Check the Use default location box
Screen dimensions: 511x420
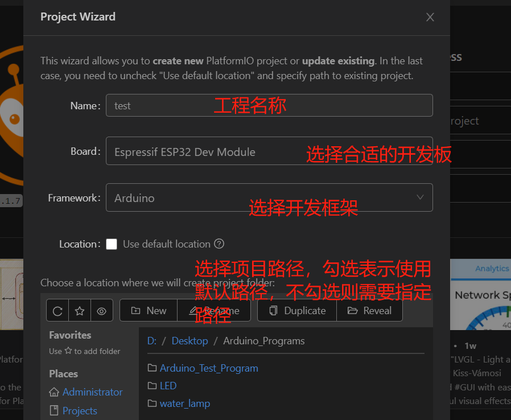point(112,244)
